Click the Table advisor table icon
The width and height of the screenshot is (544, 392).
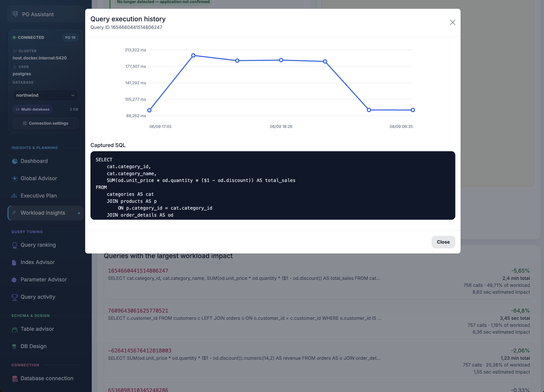15,329
